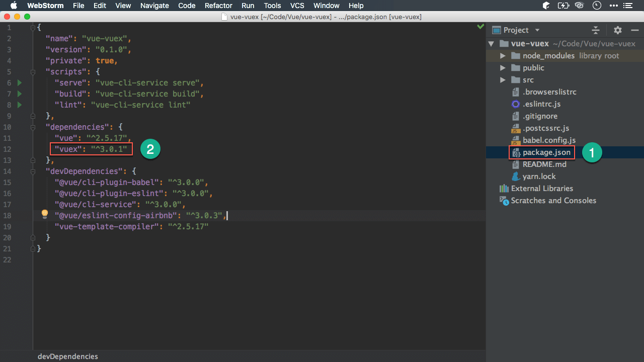The width and height of the screenshot is (644, 362).
Task: Click the closing brace on line 21
Action: click(39, 248)
